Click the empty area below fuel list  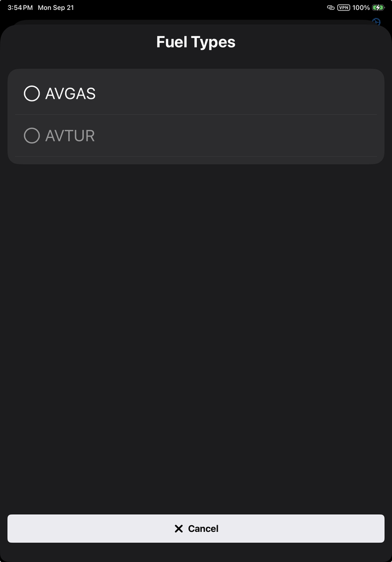tap(196, 337)
